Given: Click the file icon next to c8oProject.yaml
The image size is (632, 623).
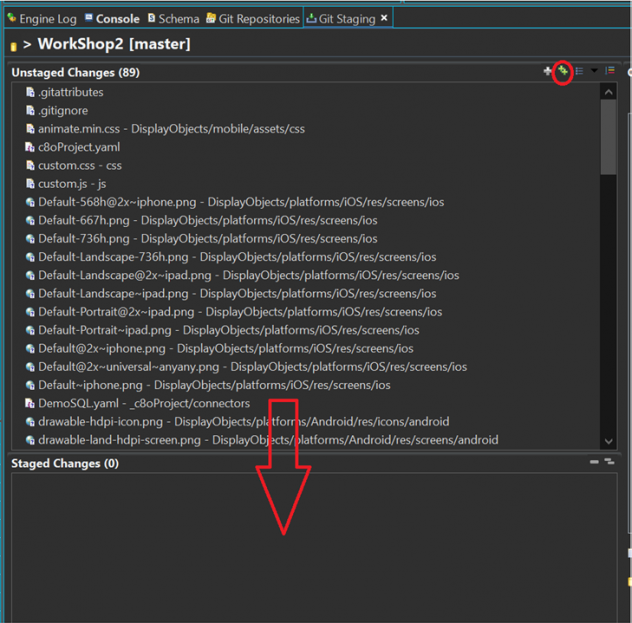Looking at the screenshot, I should (x=30, y=147).
